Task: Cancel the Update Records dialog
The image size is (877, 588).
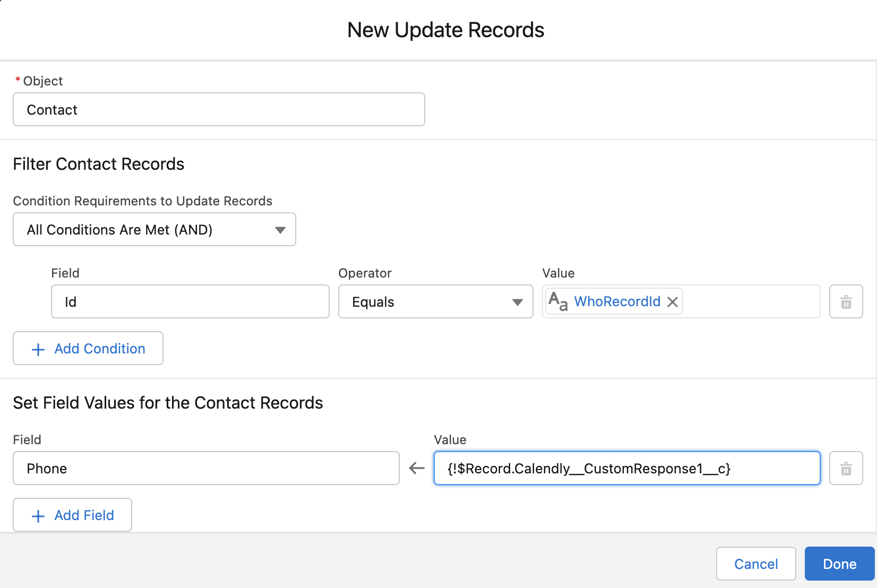Action: click(x=755, y=564)
